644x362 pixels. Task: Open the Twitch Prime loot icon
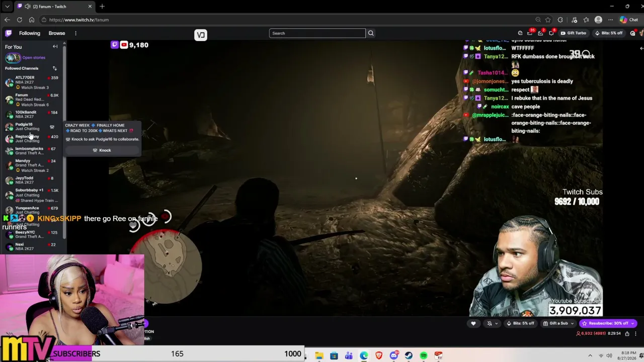[x=520, y=33]
